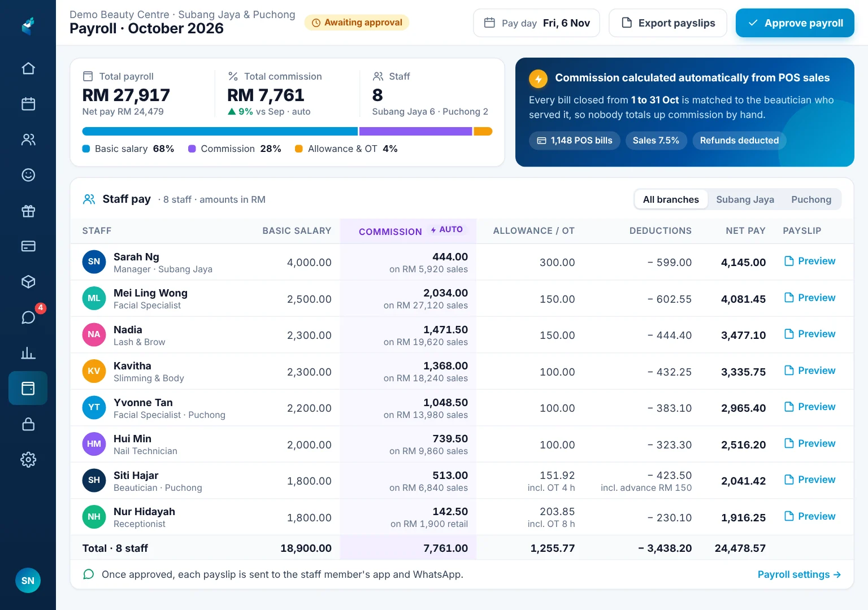Preview Nur Hidayah's payslip

coord(810,516)
